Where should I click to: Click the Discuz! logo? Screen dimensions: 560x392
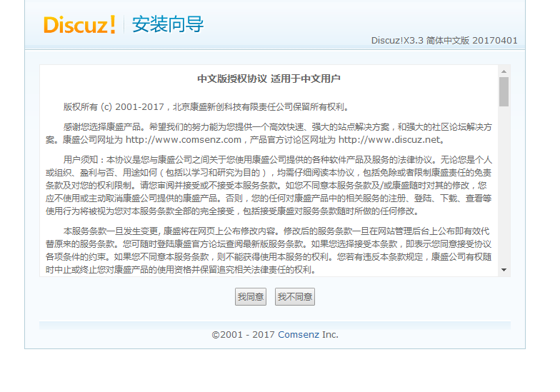click(79, 24)
